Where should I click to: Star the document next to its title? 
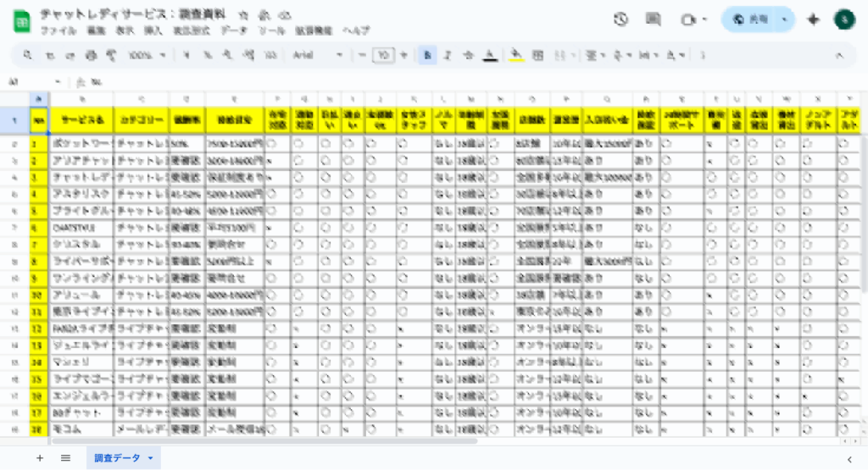tap(243, 15)
